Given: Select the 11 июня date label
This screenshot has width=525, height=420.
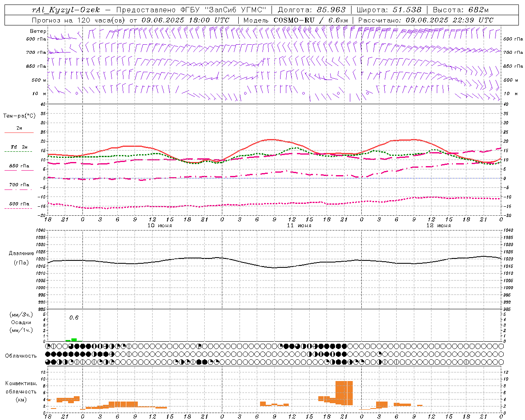Looking at the screenshot, I should tap(299, 226).
